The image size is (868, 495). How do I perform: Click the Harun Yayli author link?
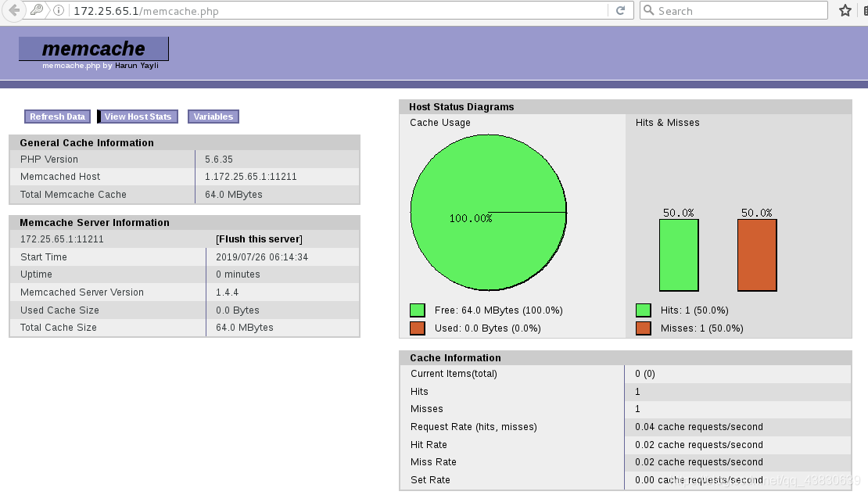tap(137, 66)
